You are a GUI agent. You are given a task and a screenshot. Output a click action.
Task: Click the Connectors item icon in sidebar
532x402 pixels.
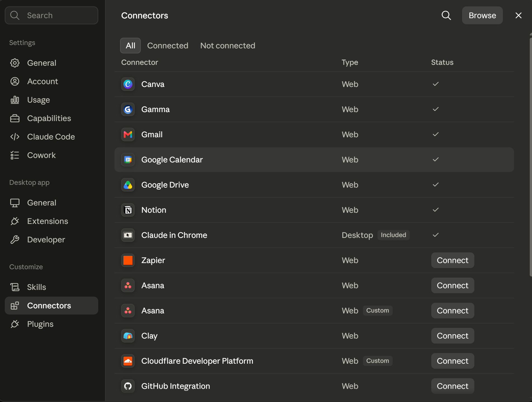(x=15, y=306)
